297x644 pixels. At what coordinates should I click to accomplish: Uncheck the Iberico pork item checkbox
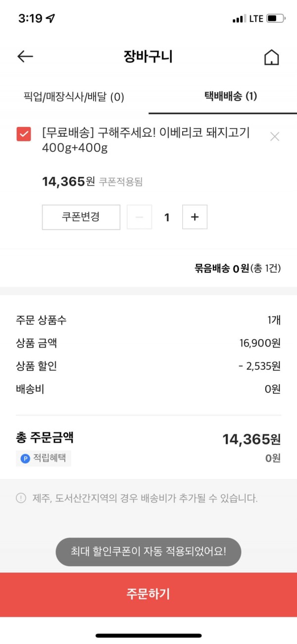(x=24, y=134)
